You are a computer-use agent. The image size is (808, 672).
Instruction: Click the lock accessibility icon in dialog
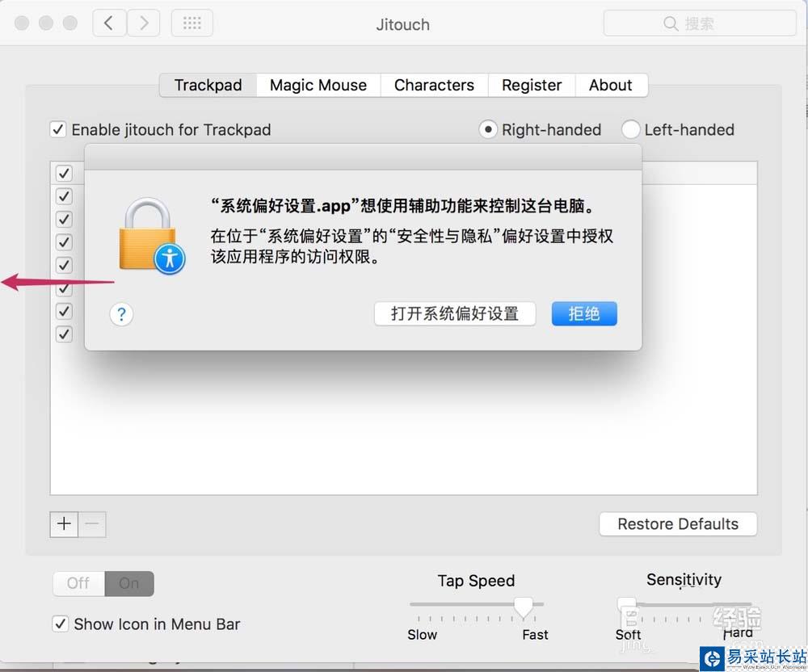(x=152, y=237)
